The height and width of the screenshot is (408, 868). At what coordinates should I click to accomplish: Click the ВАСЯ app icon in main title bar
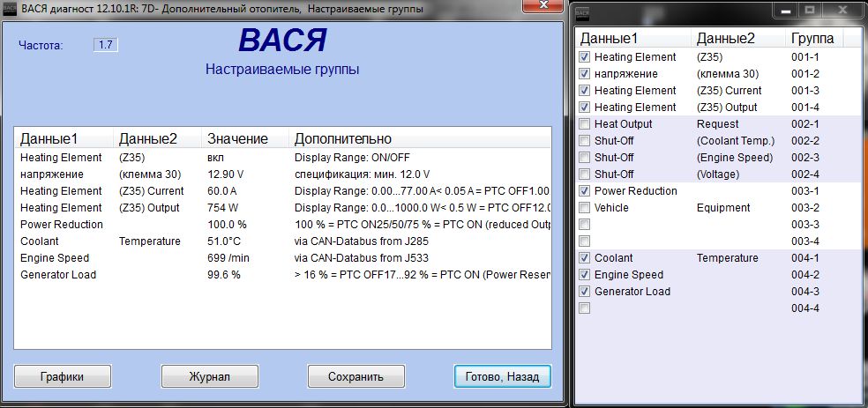coord(10,10)
